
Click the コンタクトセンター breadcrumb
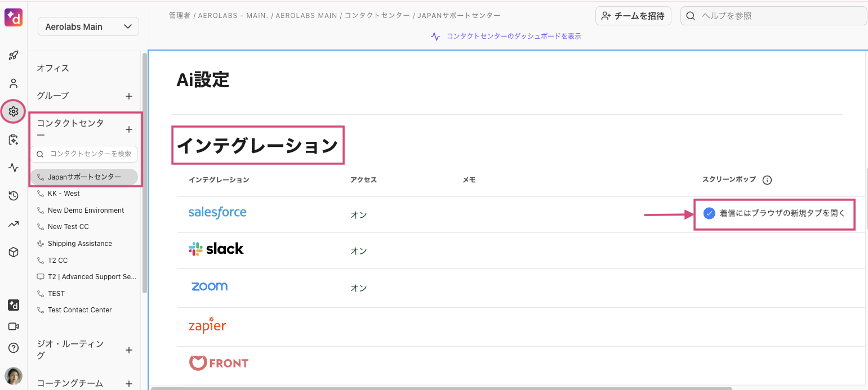377,16
